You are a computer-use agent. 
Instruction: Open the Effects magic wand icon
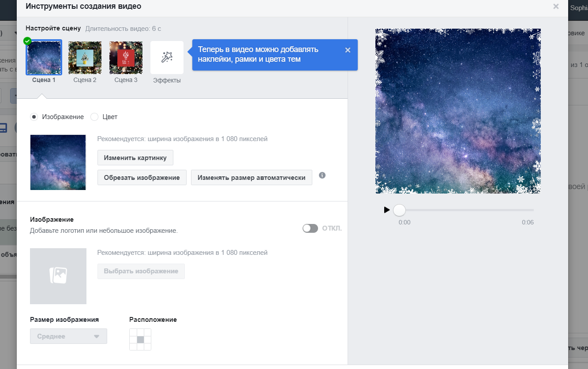click(x=167, y=57)
